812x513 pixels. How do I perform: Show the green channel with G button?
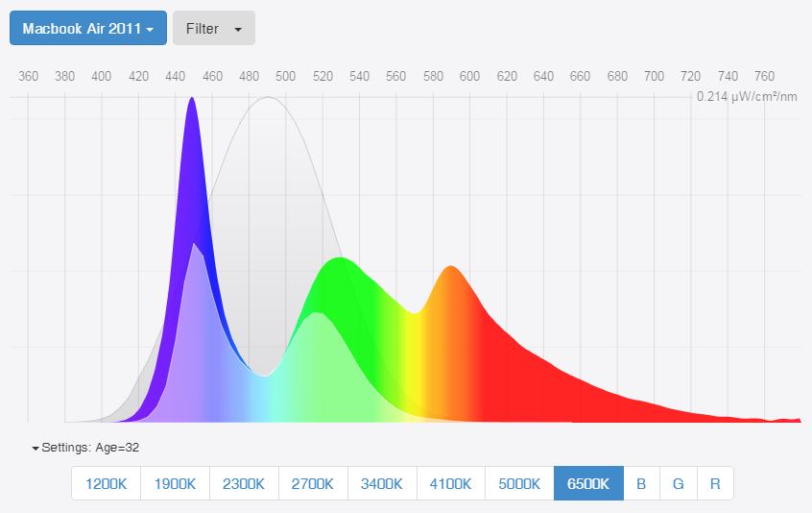(x=678, y=483)
